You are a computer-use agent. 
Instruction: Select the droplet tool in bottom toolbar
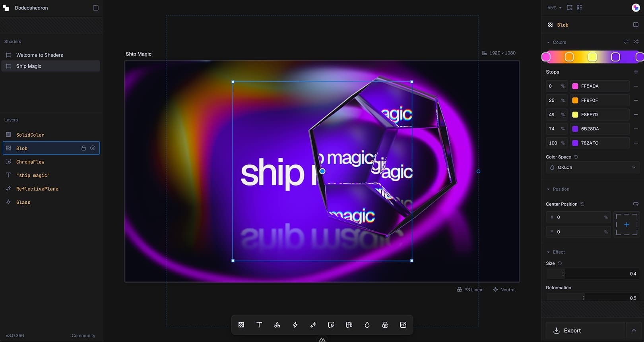pyautogui.click(x=367, y=325)
